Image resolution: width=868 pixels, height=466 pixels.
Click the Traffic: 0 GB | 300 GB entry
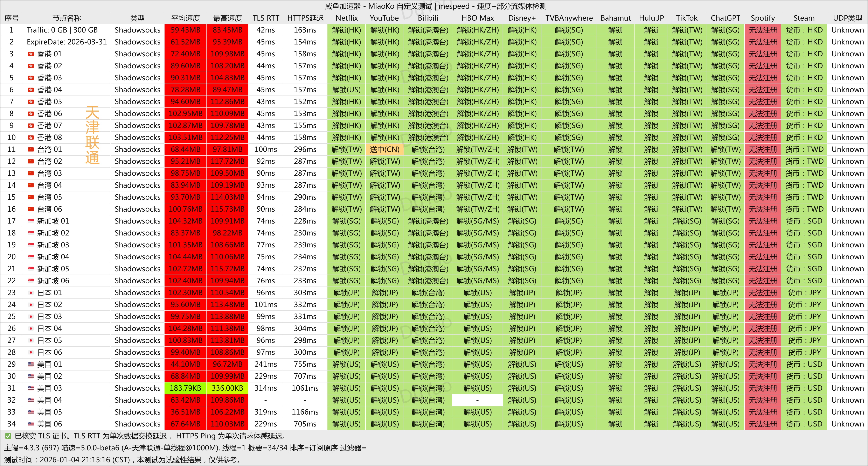tap(62, 30)
